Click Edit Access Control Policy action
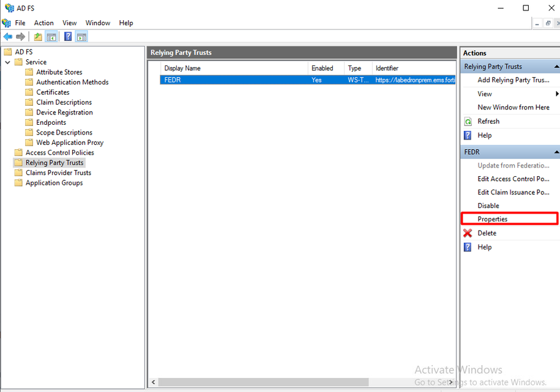 click(x=513, y=179)
